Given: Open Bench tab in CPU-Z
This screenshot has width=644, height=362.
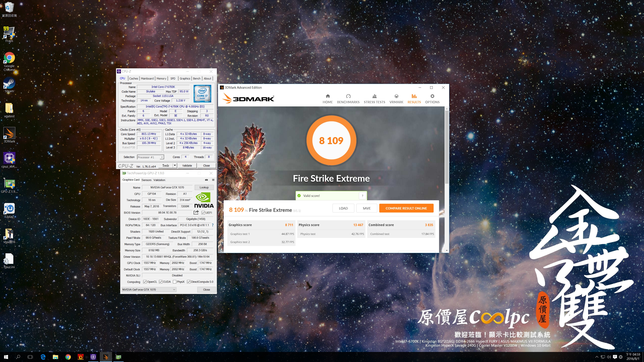Looking at the screenshot, I should (197, 78).
